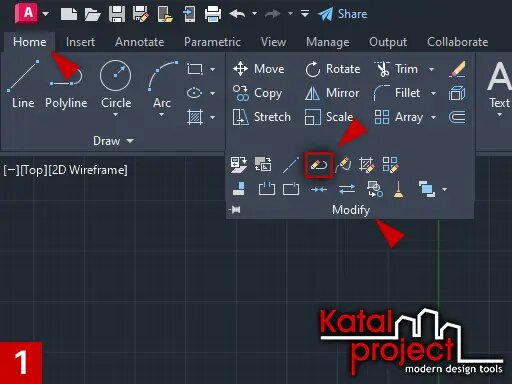Click the Save As icon

click(x=141, y=14)
